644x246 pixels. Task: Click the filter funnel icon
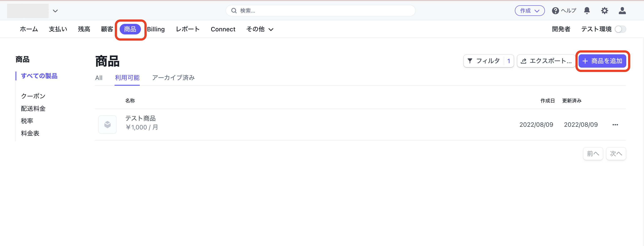tap(470, 61)
